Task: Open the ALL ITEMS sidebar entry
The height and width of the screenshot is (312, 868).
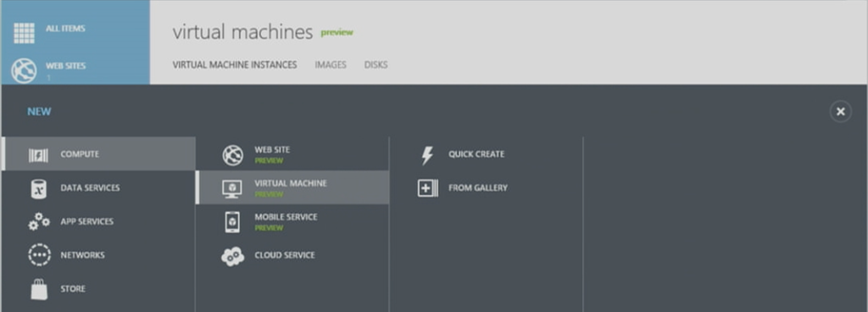Action: coord(65,28)
